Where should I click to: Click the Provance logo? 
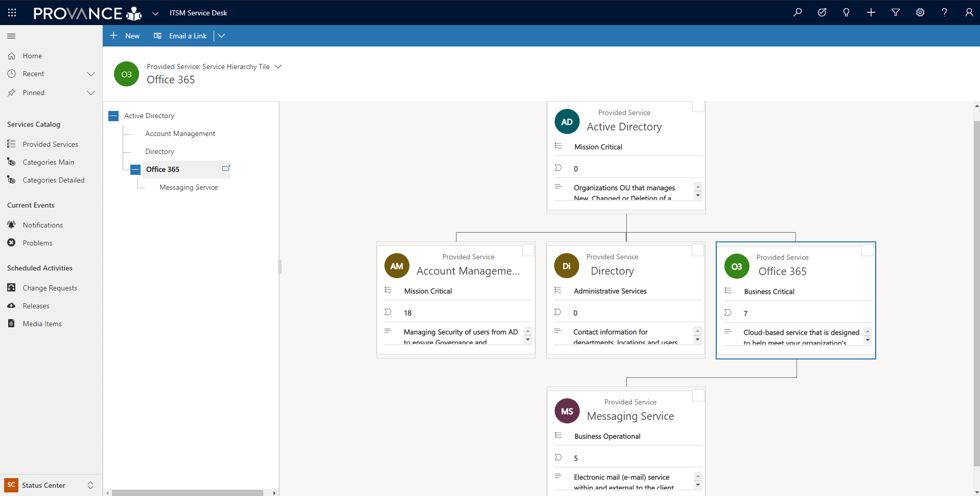(x=87, y=13)
